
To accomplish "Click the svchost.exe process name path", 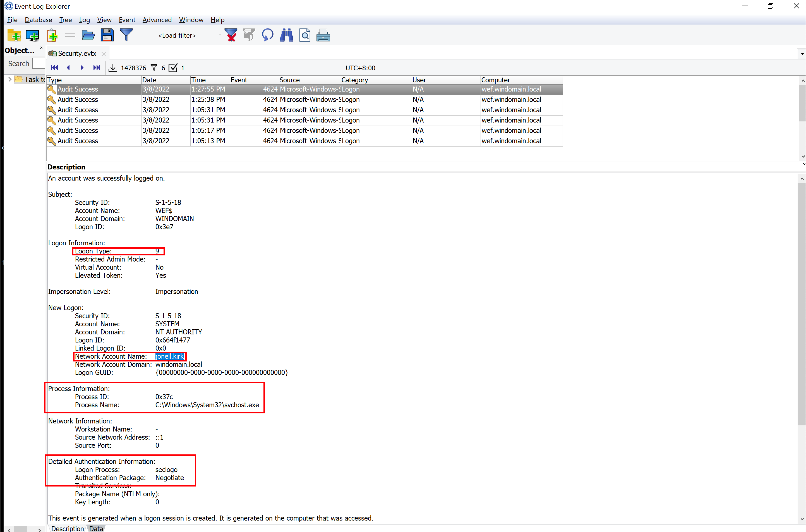I will click(207, 405).
